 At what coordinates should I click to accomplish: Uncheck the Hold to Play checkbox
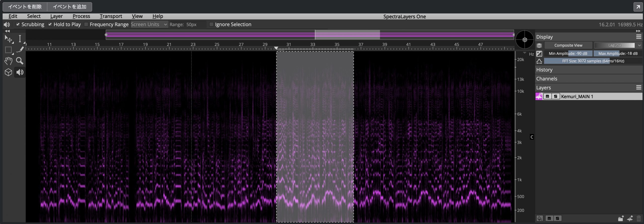click(x=50, y=24)
